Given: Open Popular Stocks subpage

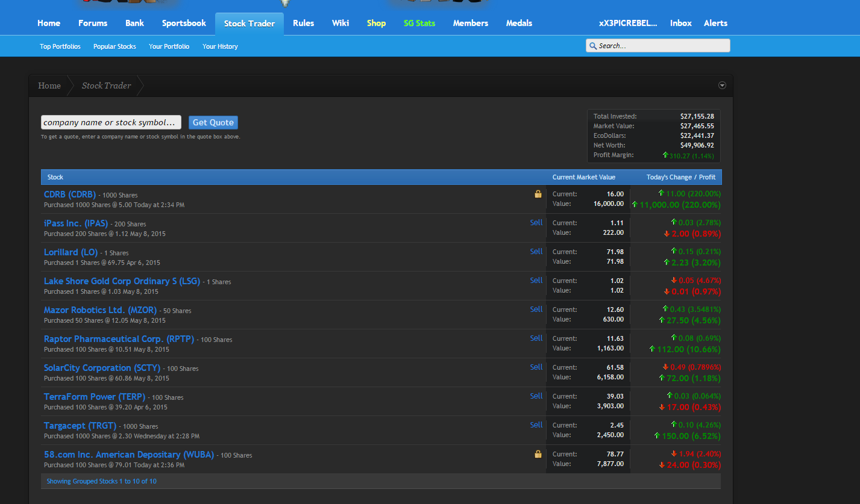Looking at the screenshot, I should 115,46.
